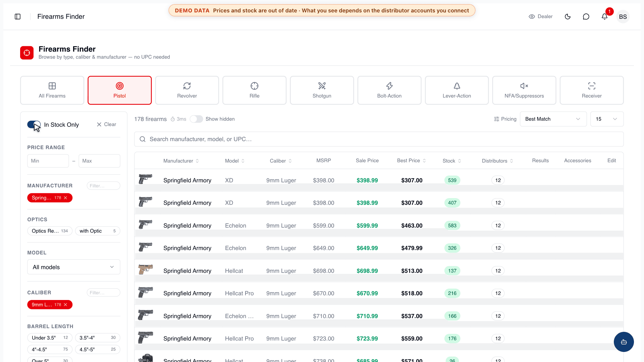Enable the Show hidden switch
This screenshot has height=362, width=644.
click(x=196, y=119)
